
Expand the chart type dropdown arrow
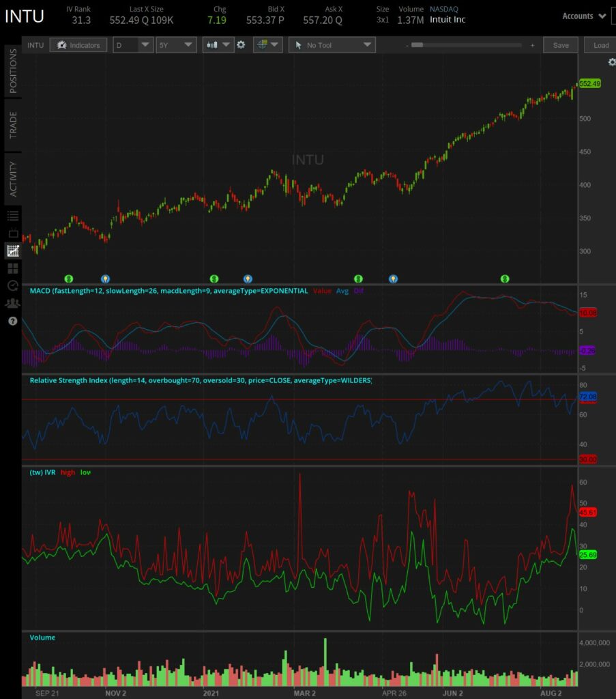(226, 44)
